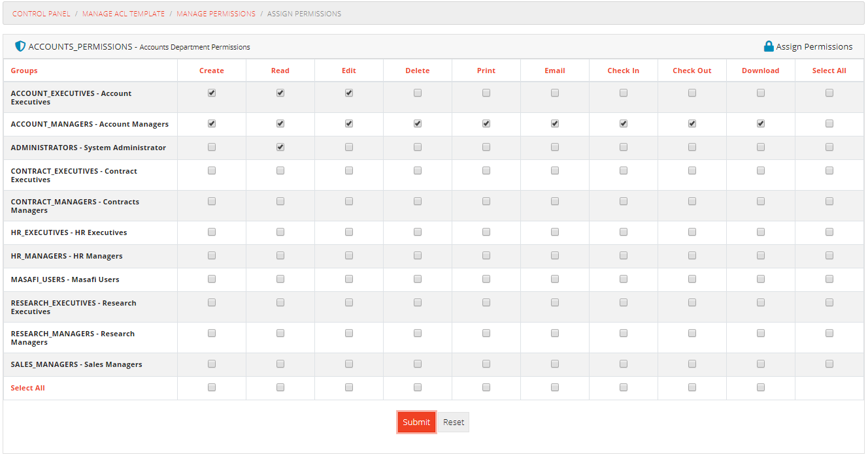This screenshot has height=461, width=868.
Task: Click ADMINISTRATORS - System Administrator group name
Action: click(x=88, y=148)
